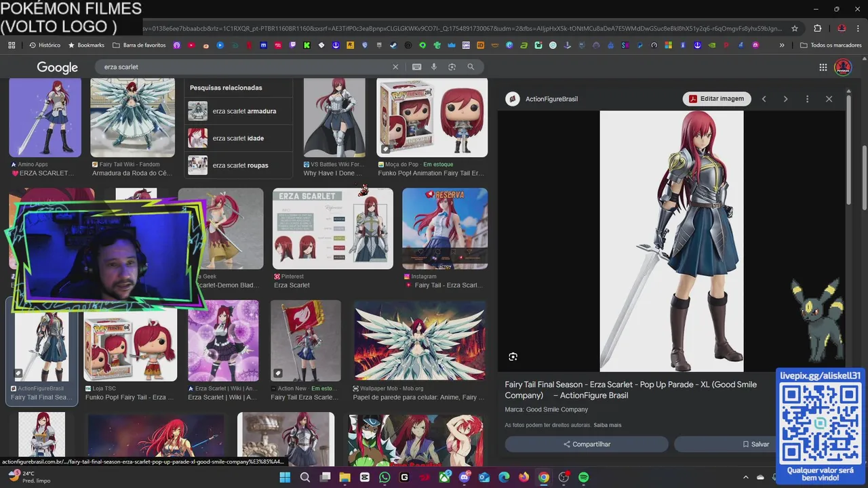Open the Fairy Tail Final Season product title
868x488 pixels.
pos(631,390)
